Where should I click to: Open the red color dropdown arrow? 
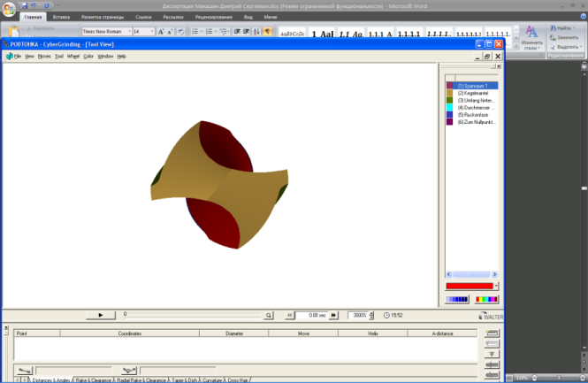pos(496,286)
